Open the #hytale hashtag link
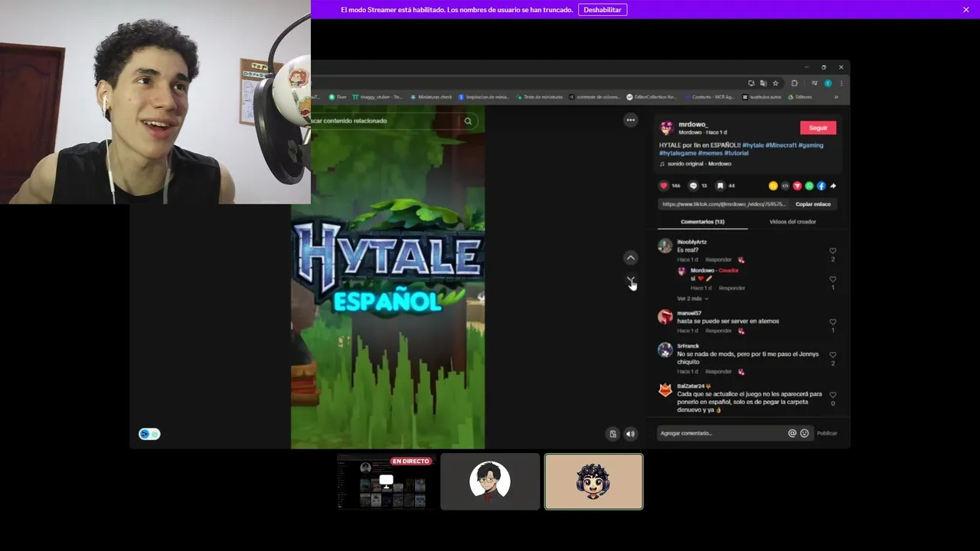This screenshot has width=980, height=551. point(753,145)
